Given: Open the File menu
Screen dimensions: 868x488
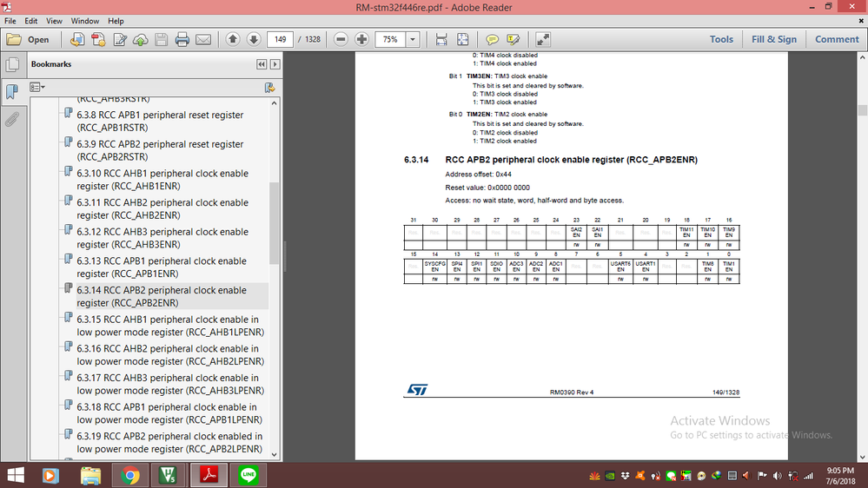Looking at the screenshot, I should tap(10, 21).
